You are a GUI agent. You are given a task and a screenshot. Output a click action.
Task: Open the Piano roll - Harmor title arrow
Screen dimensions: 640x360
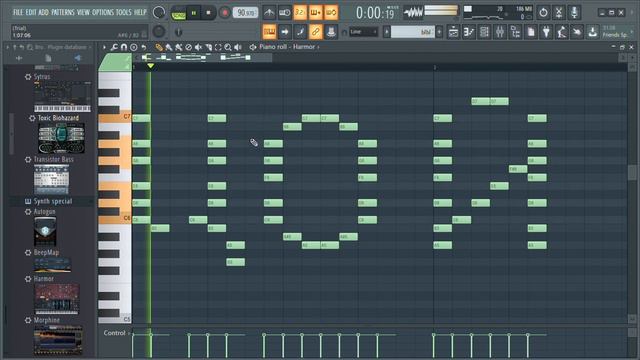318,47
